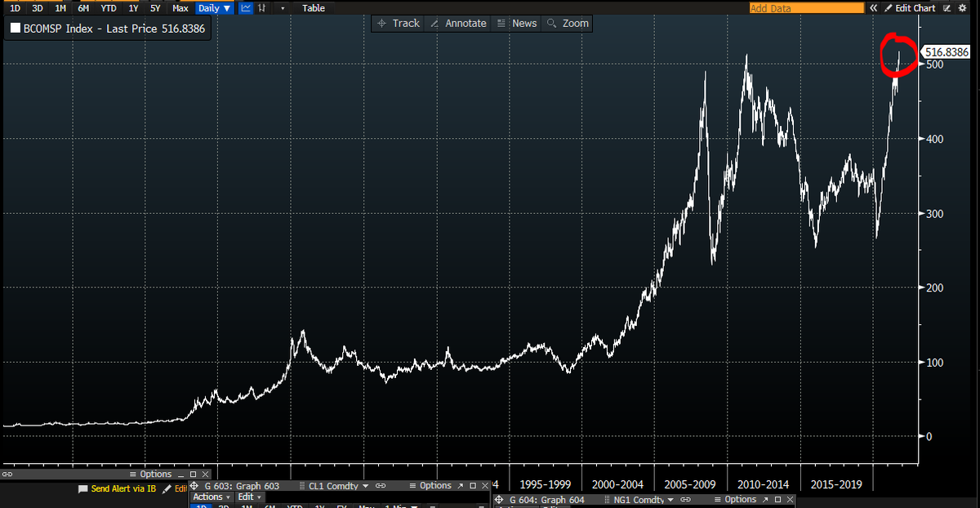Screen dimensions: 980x508
Task: Click the G 603: Graph 603 title
Action: point(242,486)
